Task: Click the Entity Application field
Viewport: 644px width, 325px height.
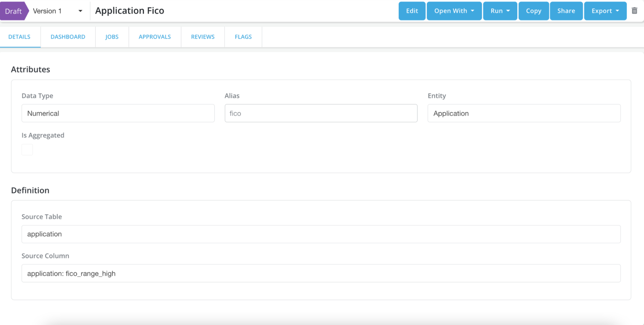Action: tap(524, 113)
